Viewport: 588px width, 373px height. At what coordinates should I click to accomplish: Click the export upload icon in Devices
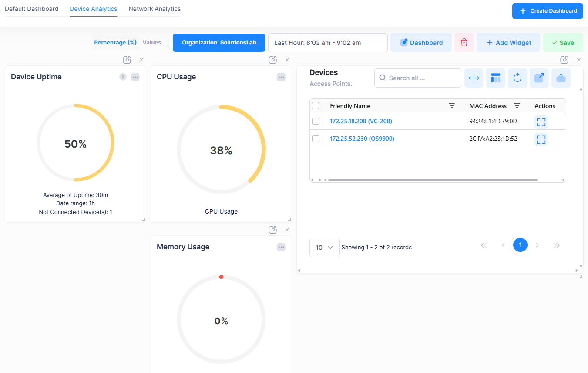pyautogui.click(x=561, y=78)
